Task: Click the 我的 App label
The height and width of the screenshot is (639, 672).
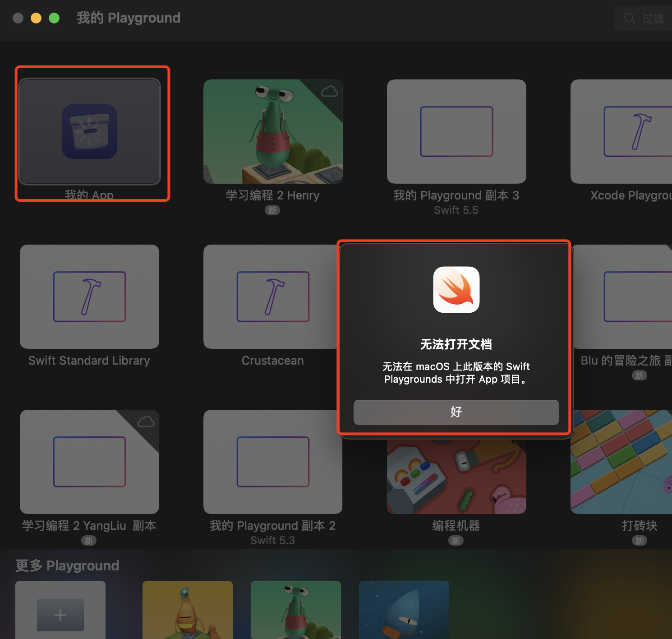Action: (89, 194)
